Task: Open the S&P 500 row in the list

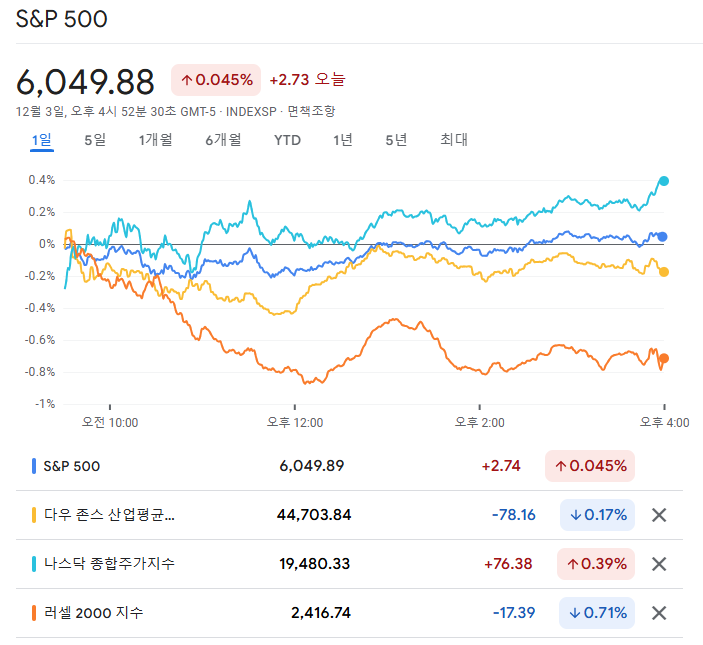Action: [x=349, y=466]
